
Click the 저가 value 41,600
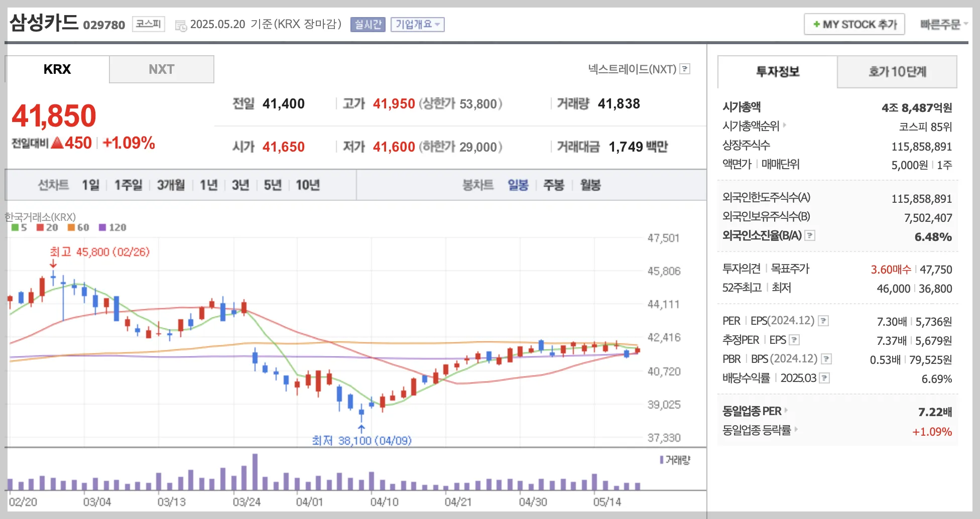[394, 147]
